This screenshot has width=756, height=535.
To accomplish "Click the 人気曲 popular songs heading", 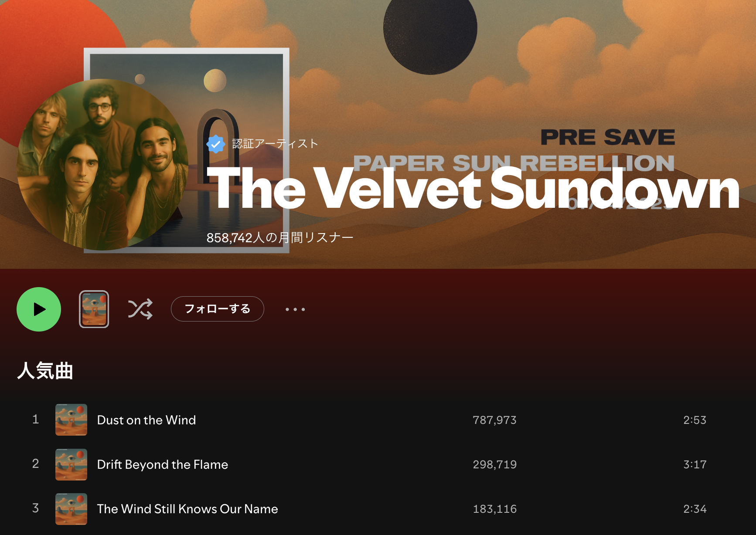I will pyautogui.click(x=45, y=371).
